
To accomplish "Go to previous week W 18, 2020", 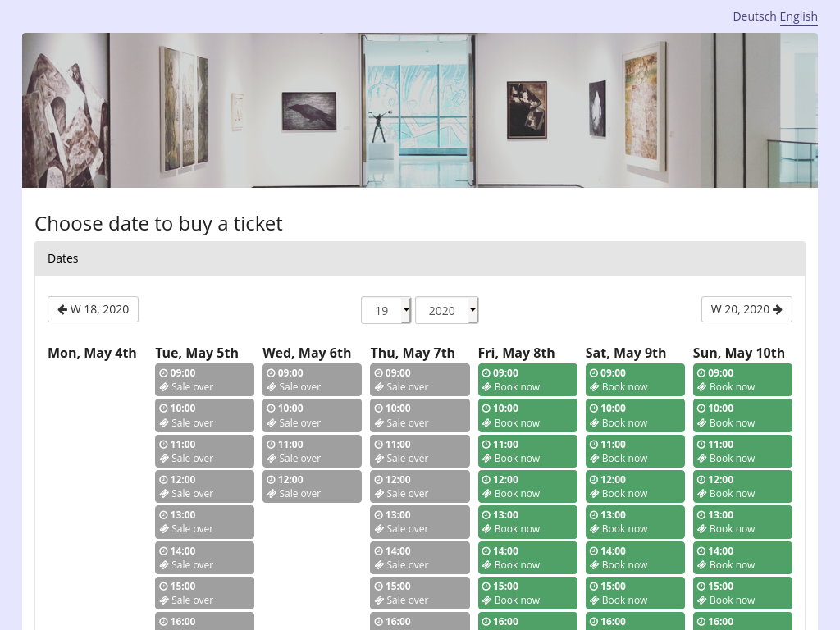I will point(93,309).
